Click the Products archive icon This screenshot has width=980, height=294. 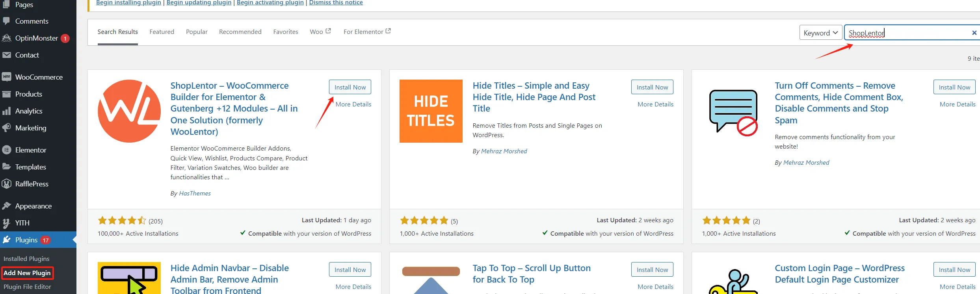click(6, 94)
